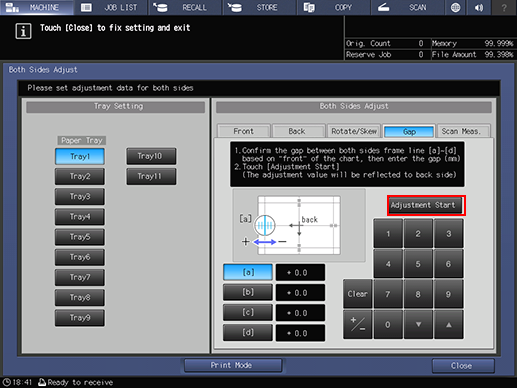Viewport: 517px width, 388px height.
Task: Tap the number 5 keypad key
Action: click(x=418, y=264)
